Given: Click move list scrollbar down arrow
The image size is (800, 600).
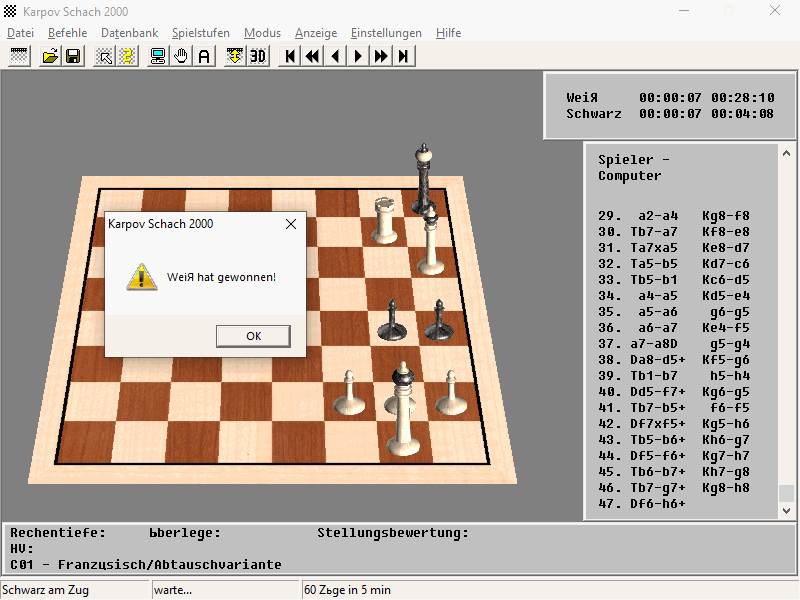Looking at the screenshot, I should click(786, 510).
